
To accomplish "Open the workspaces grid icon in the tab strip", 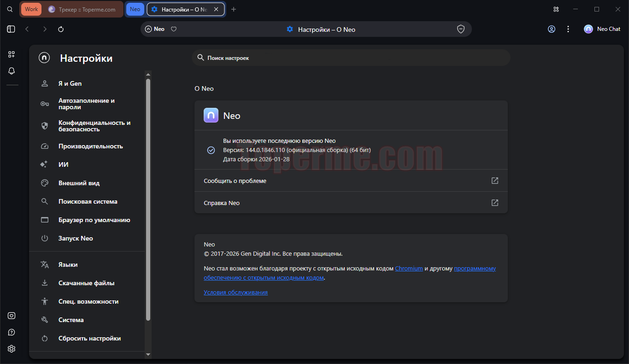I will [556, 9].
